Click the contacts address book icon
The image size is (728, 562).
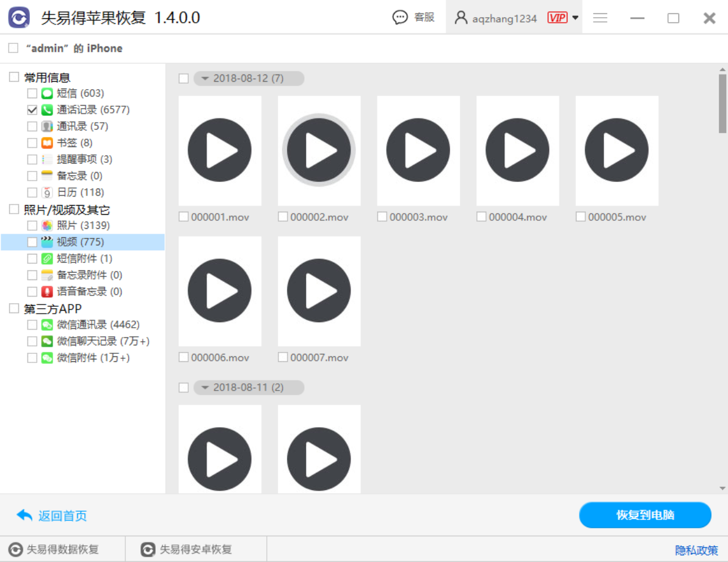[x=47, y=126]
